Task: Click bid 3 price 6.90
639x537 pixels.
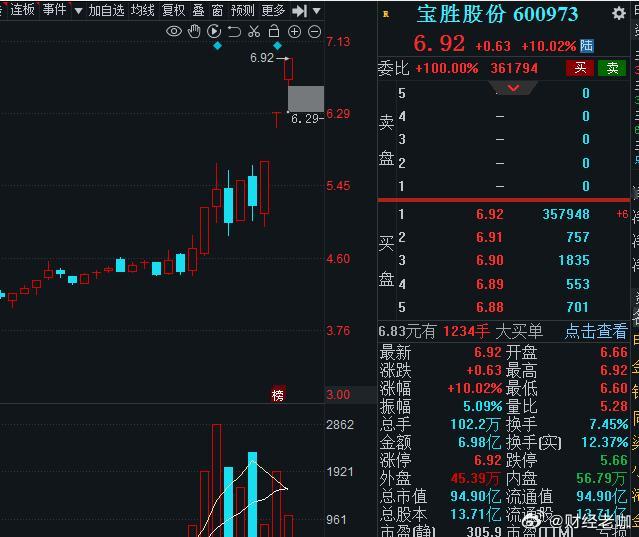Action: tap(490, 260)
